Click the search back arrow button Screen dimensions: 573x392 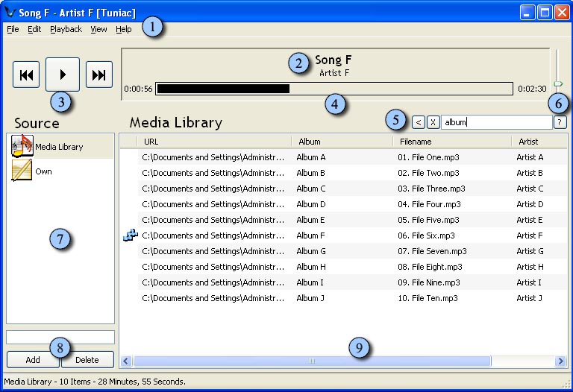419,122
